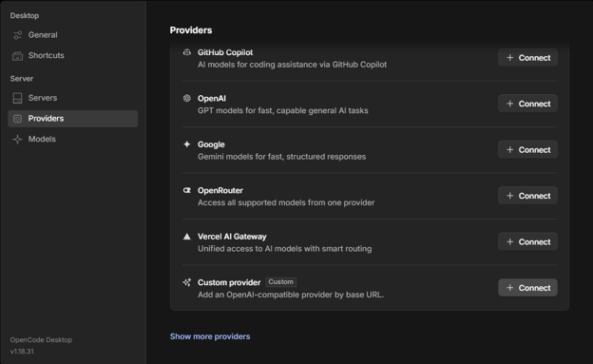Open Shortcuts settings page
The width and height of the screenshot is (593, 364).
tap(72, 56)
